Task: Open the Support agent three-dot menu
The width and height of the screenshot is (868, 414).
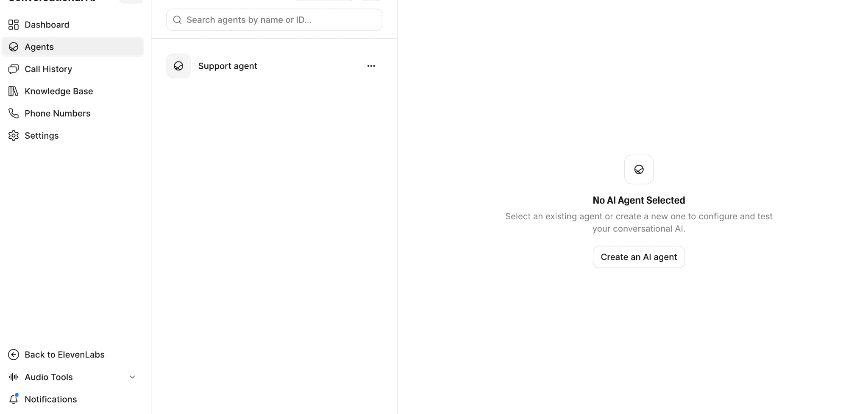Action: (371, 66)
